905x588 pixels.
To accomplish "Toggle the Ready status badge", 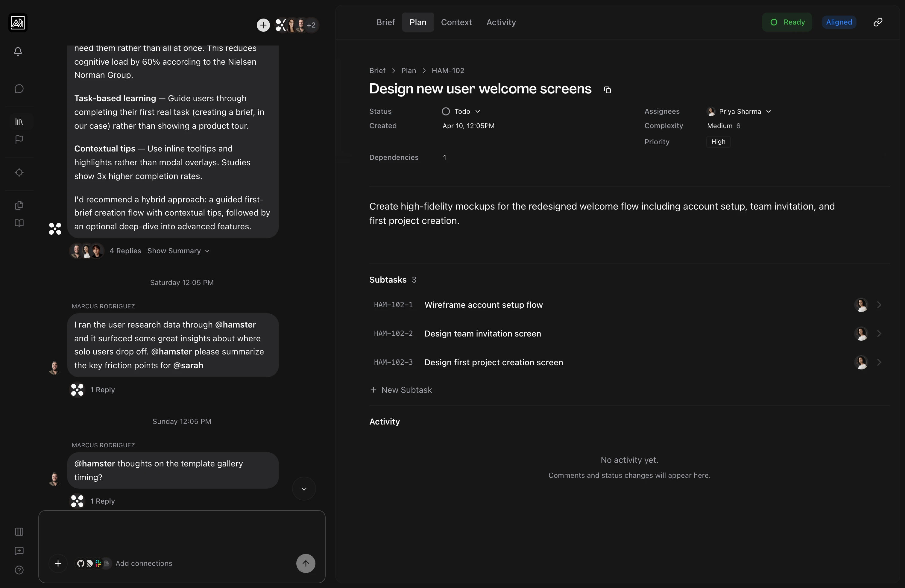I will pyautogui.click(x=787, y=22).
